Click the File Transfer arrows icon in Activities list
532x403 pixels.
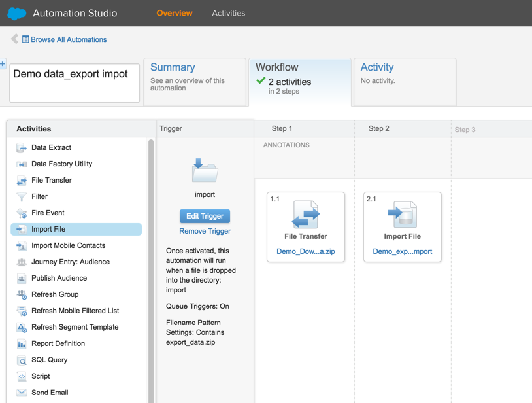point(22,181)
